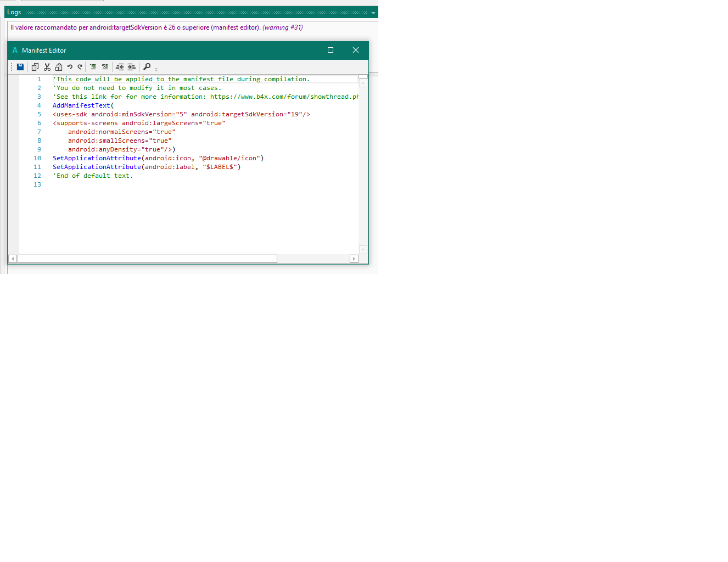Click line number 13 in the gutter
Image resolution: width=728 pixels, height=562 pixels.
pos(37,184)
